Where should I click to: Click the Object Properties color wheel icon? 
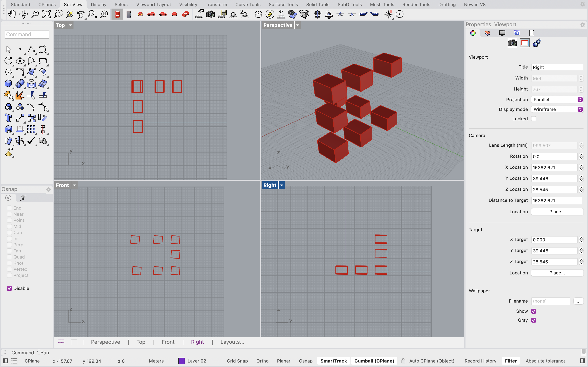pos(473,33)
